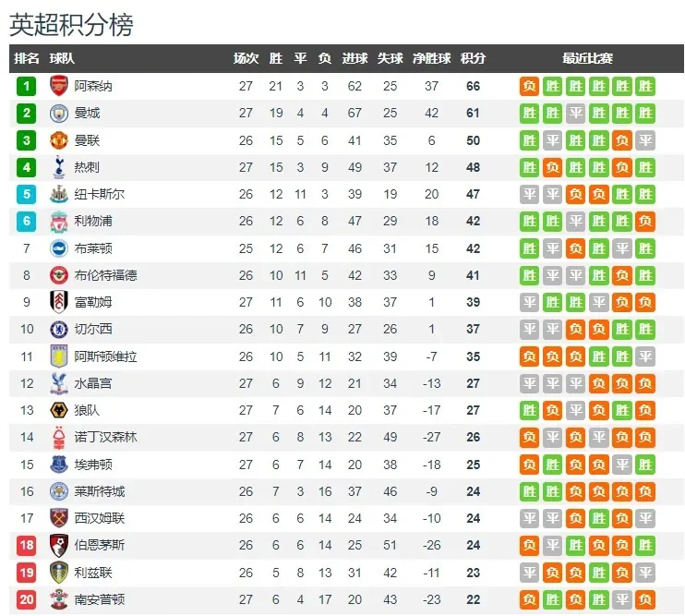Viewport: 685px width, 616px height.
Task: Click the green rank 1 badge
Action: (26, 86)
